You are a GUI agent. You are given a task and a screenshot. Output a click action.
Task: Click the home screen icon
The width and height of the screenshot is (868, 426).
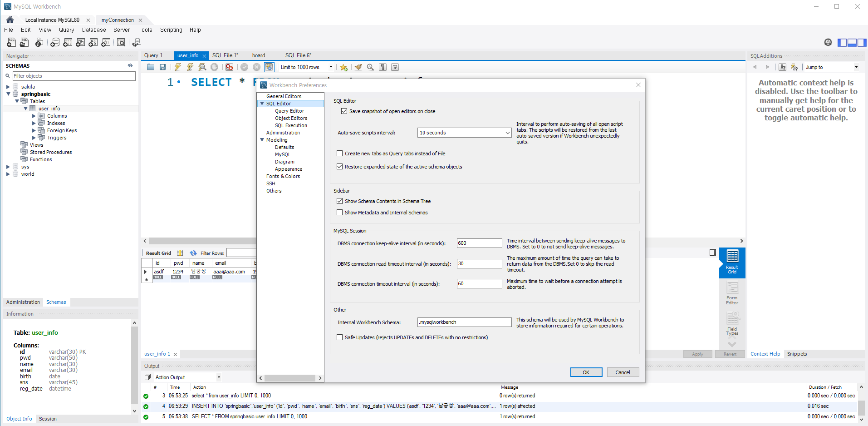(10, 20)
